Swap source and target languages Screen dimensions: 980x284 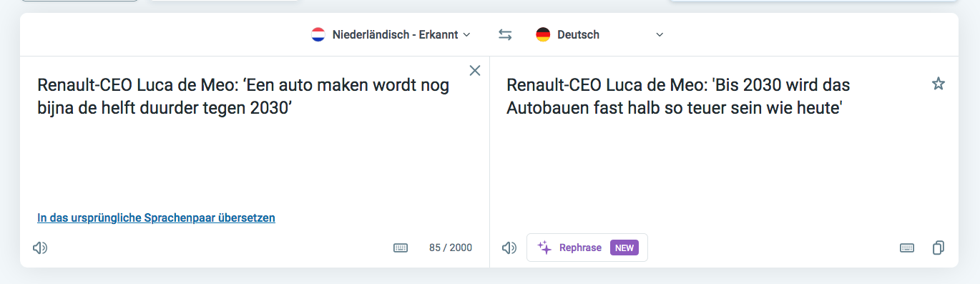pyautogui.click(x=505, y=34)
